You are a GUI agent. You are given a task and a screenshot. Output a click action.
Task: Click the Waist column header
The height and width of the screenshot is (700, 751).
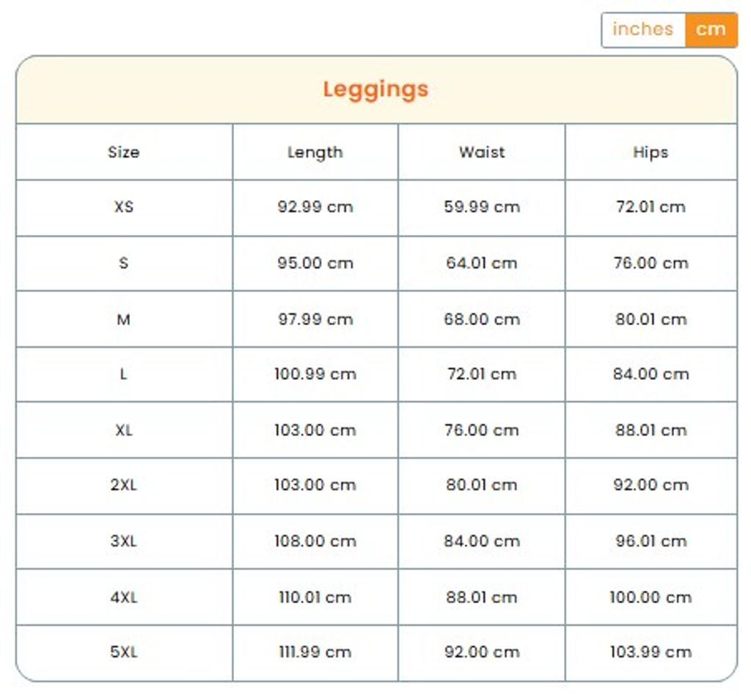pyautogui.click(x=482, y=153)
